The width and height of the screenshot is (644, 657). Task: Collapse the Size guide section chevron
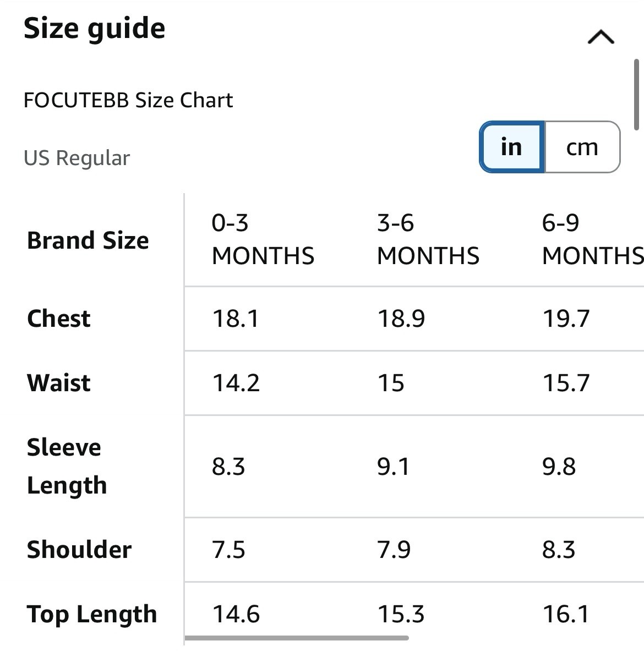[601, 37]
